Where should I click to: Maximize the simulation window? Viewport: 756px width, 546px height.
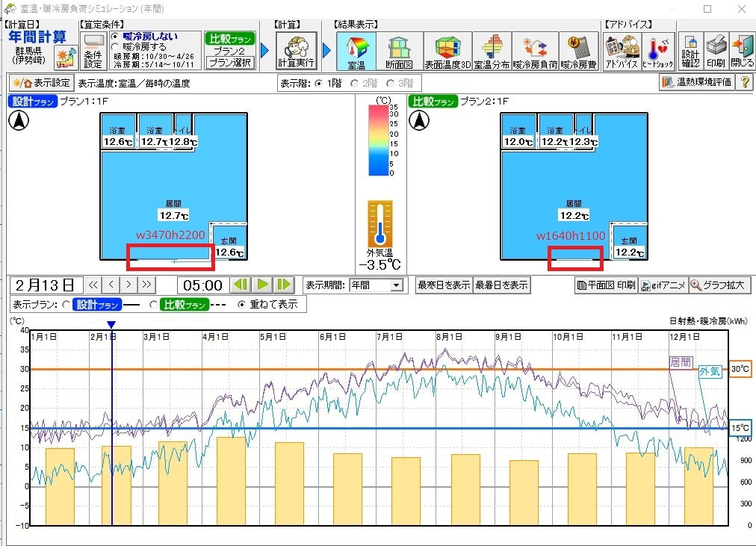707,9
